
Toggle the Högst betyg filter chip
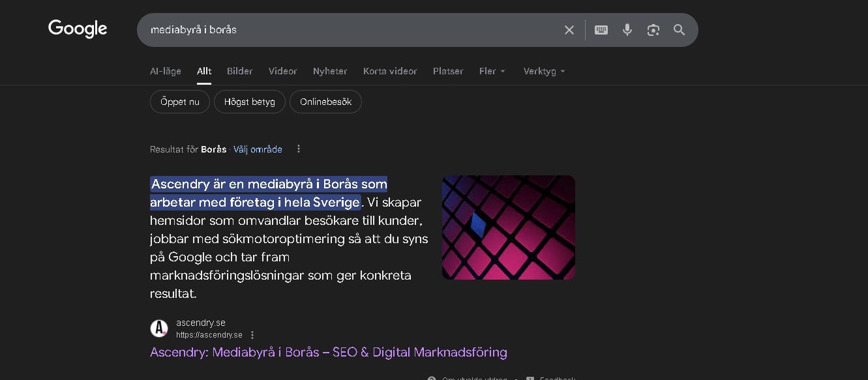(250, 102)
